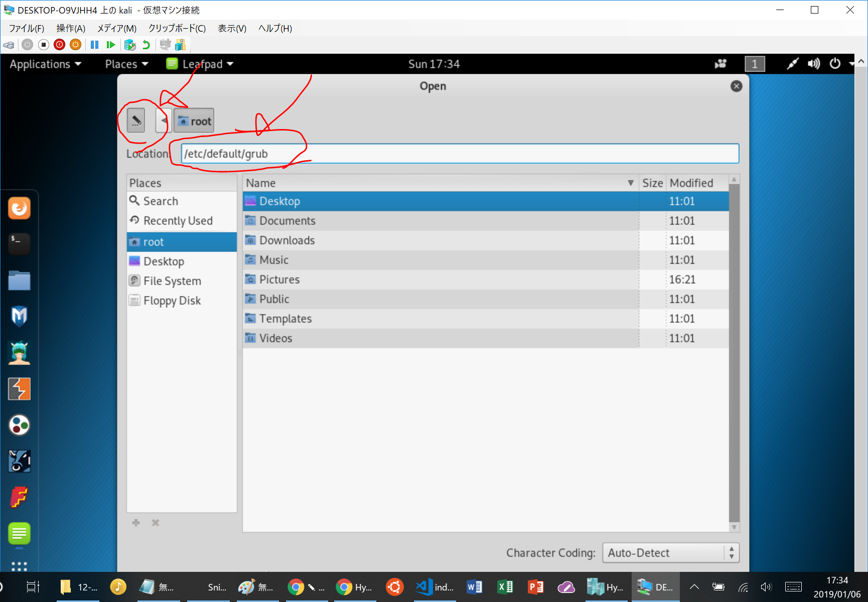
Task: Launch Terminal from the dock
Action: click(x=19, y=244)
